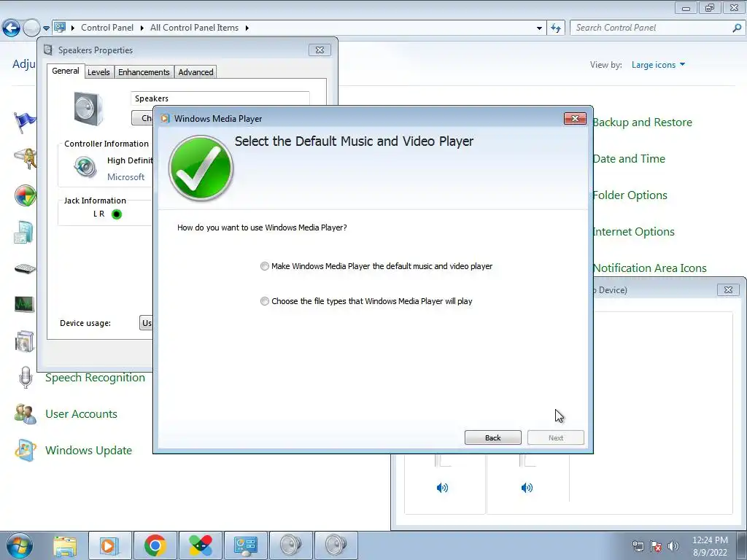The width and height of the screenshot is (747, 560).
Task: Click the Speech Recognition microphone icon
Action: coord(26,378)
